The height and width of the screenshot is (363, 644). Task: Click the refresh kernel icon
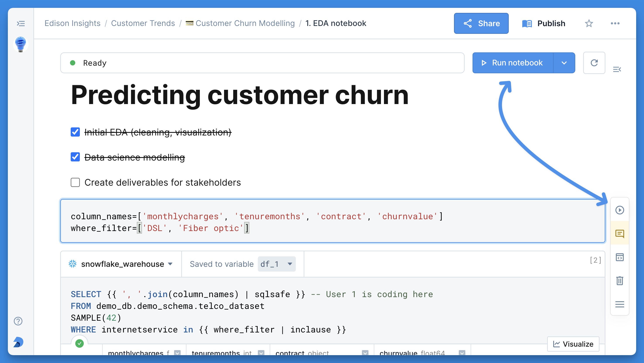point(594,63)
